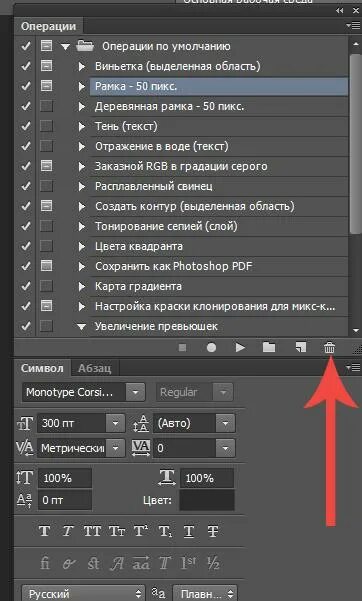362x601 pixels.
Task: Expand the Виньетка (выделенная область) action
Action: coord(81,66)
